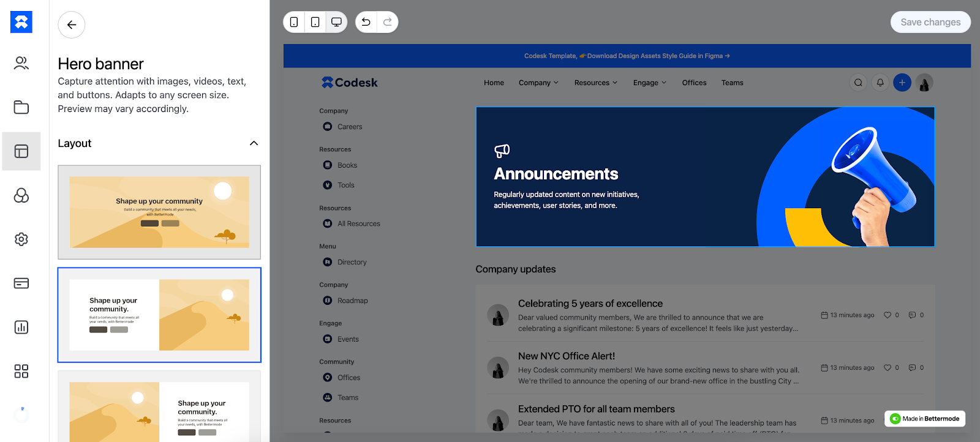Open the user avatar in header
The height and width of the screenshot is (442, 980).
click(924, 83)
